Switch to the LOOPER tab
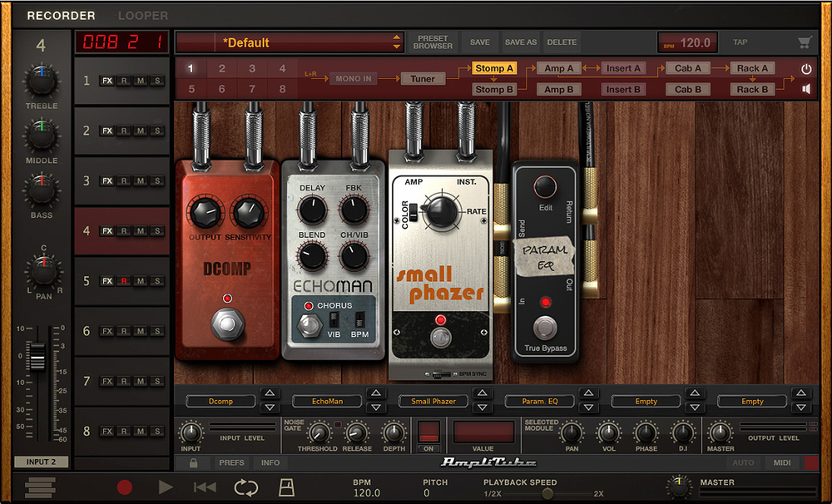The image size is (832, 504). click(x=142, y=15)
